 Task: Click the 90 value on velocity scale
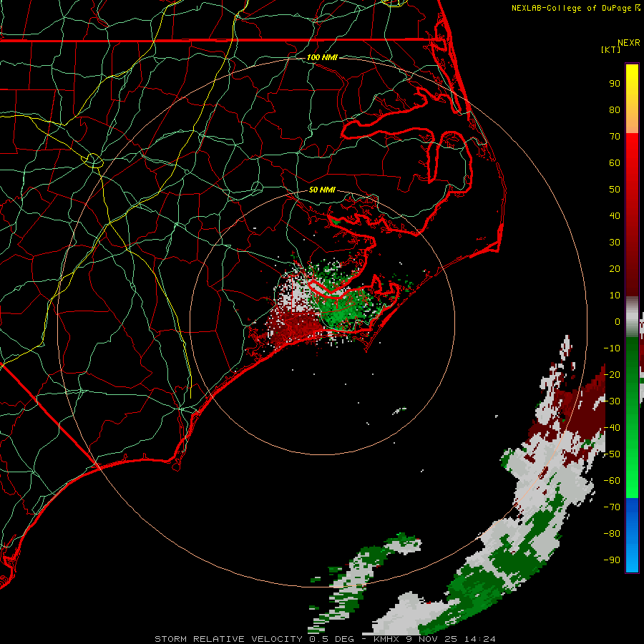point(615,84)
